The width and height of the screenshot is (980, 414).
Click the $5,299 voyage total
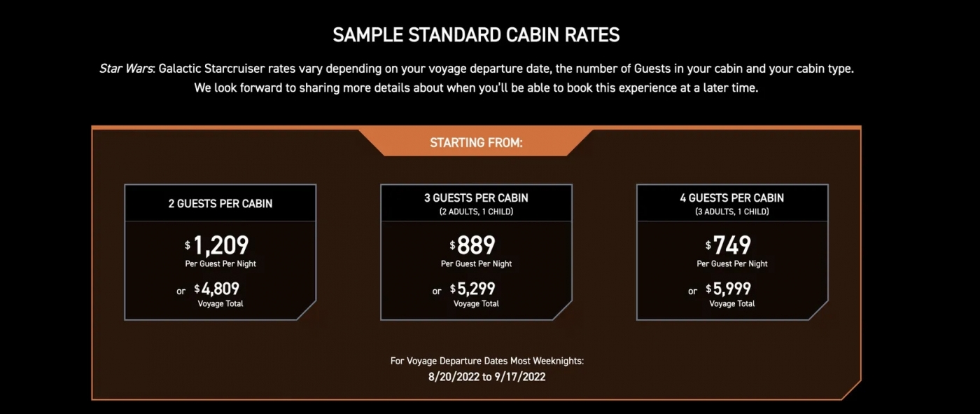coord(473,289)
